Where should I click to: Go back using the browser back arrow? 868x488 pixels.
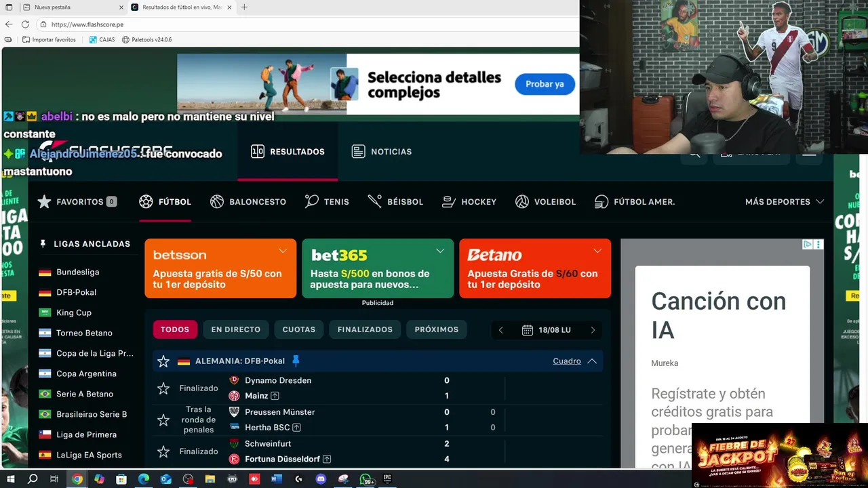pyautogui.click(x=9, y=24)
